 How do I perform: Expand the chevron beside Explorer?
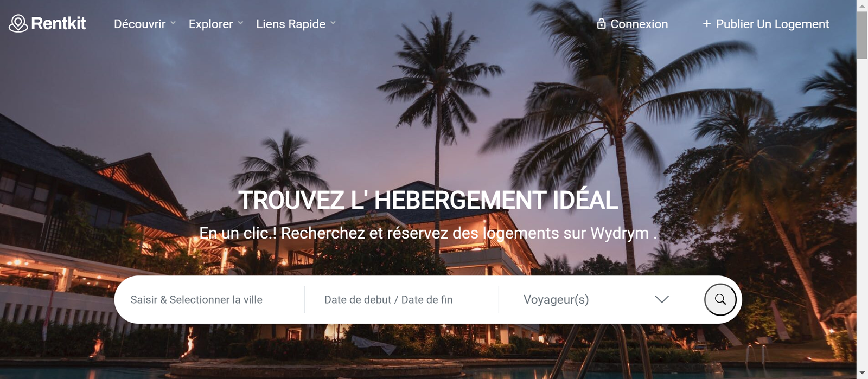tap(240, 23)
